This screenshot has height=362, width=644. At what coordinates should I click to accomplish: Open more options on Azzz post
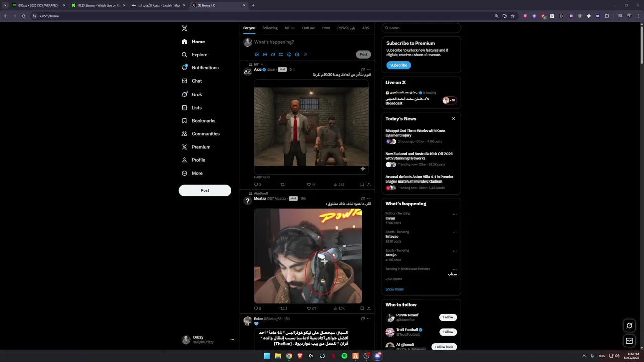369,70
